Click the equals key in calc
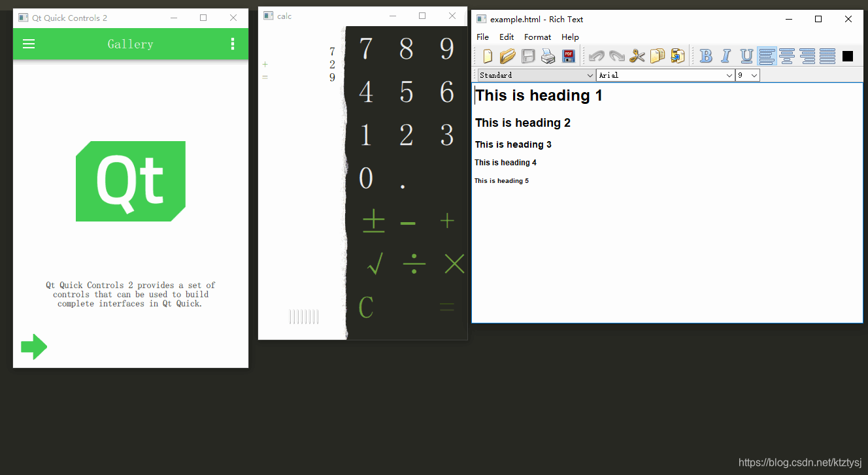868x475 pixels. click(x=447, y=307)
